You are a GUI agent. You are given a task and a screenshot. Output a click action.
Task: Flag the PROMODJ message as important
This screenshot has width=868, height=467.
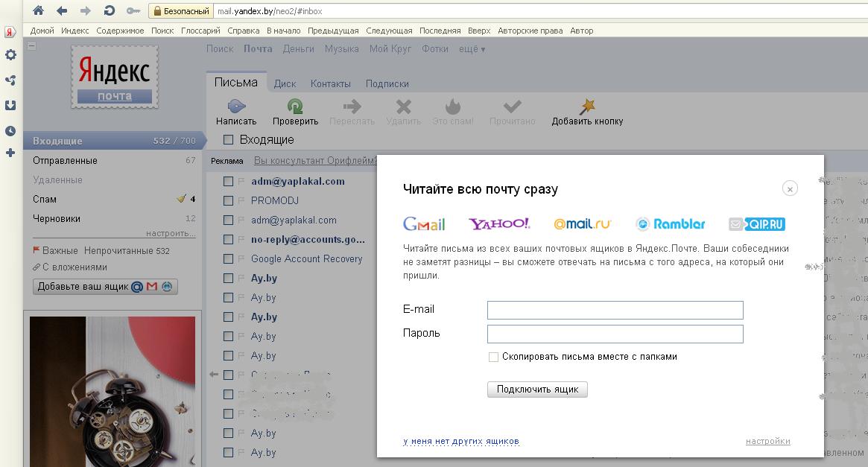[241, 200]
